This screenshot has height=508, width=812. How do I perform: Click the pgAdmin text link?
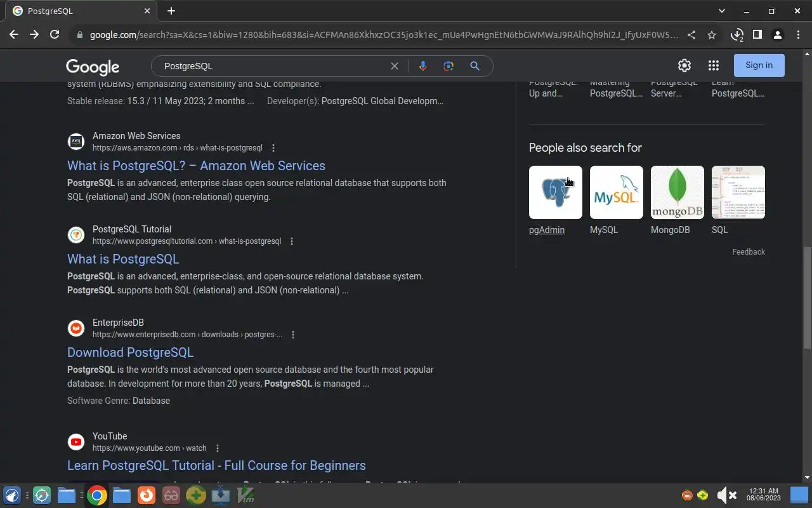point(547,230)
